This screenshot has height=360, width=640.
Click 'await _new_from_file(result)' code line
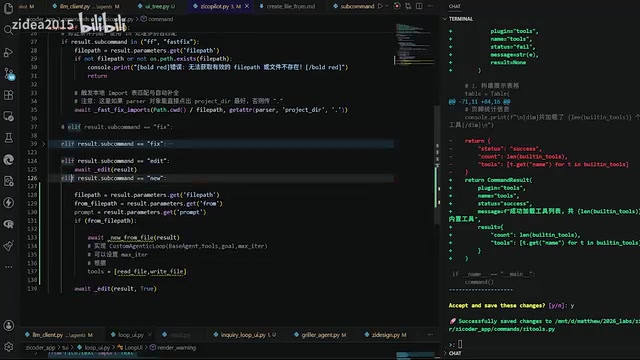click(133, 237)
